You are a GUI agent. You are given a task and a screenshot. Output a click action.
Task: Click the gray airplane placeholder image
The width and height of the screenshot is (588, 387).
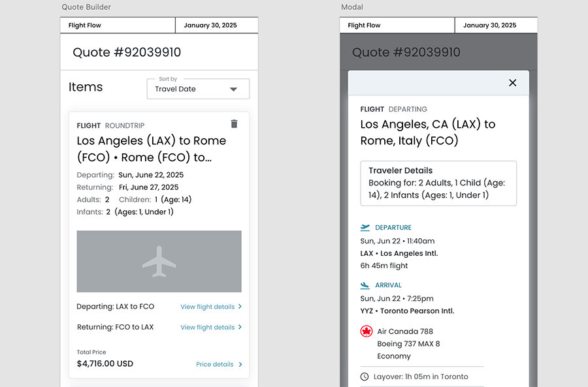(x=159, y=261)
